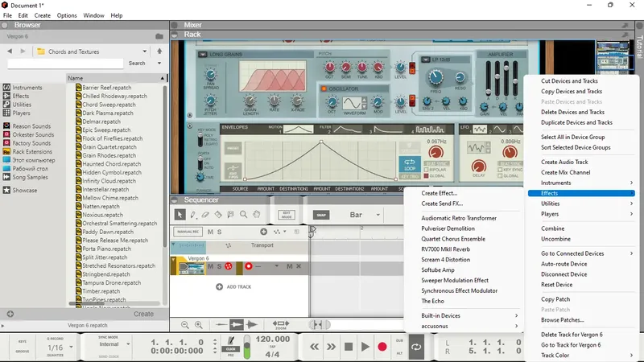Select the Razor tool in Sequencer
This screenshot has height=362, width=644.
point(218,214)
